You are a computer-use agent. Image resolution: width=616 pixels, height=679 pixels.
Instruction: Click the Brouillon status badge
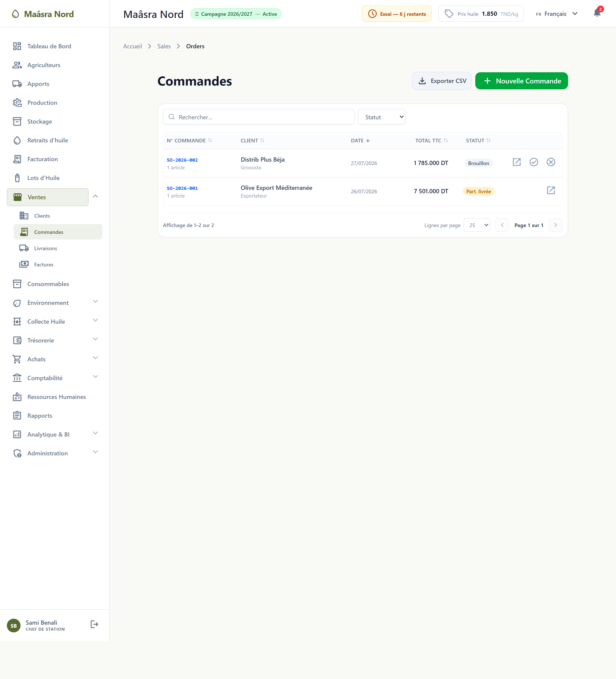pyautogui.click(x=478, y=163)
